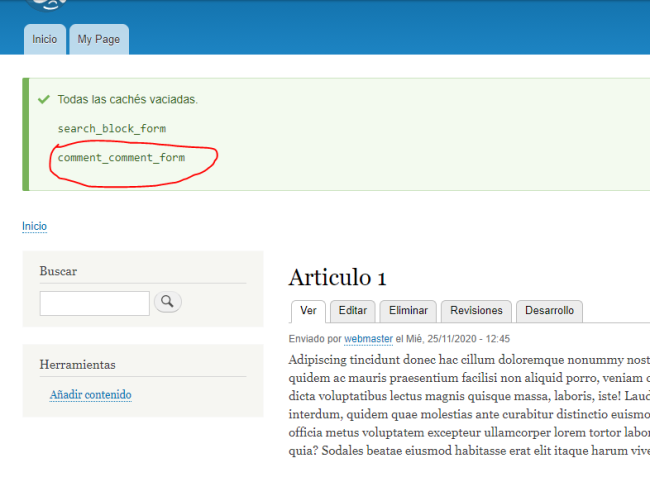
Task: Open the Inicio main menu tab
Action: 45,39
